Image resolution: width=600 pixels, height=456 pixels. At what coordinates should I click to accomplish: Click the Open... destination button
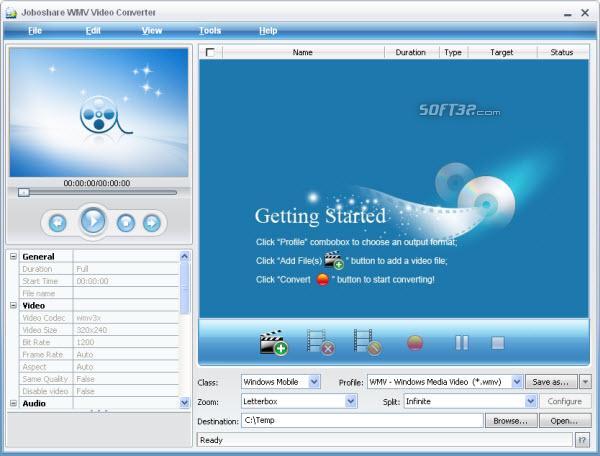pyautogui.click(x=565, y=421)
